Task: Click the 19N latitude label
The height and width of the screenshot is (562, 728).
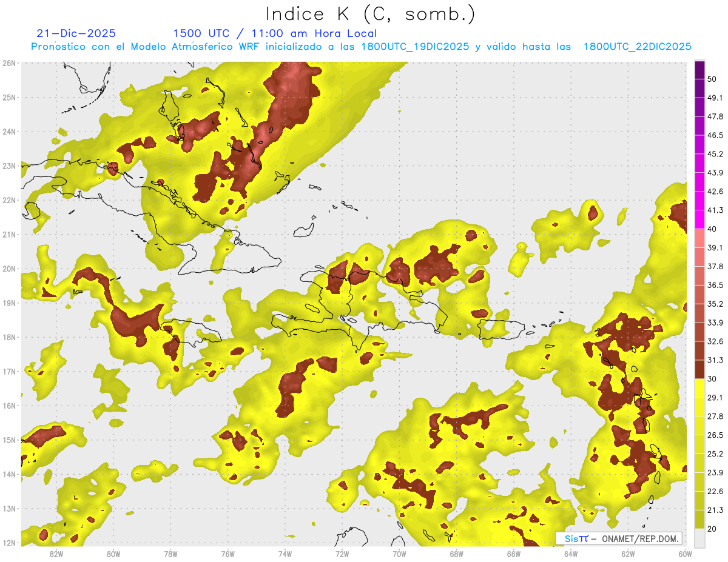Action: (10, 303)
